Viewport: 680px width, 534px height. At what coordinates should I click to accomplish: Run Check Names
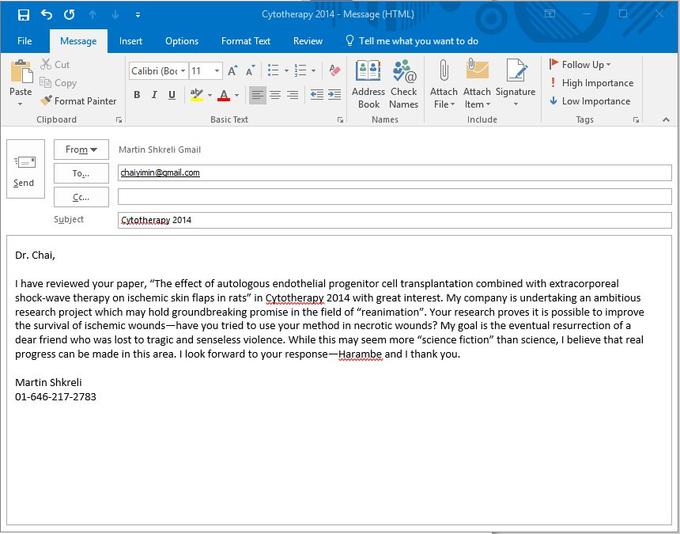404,84
